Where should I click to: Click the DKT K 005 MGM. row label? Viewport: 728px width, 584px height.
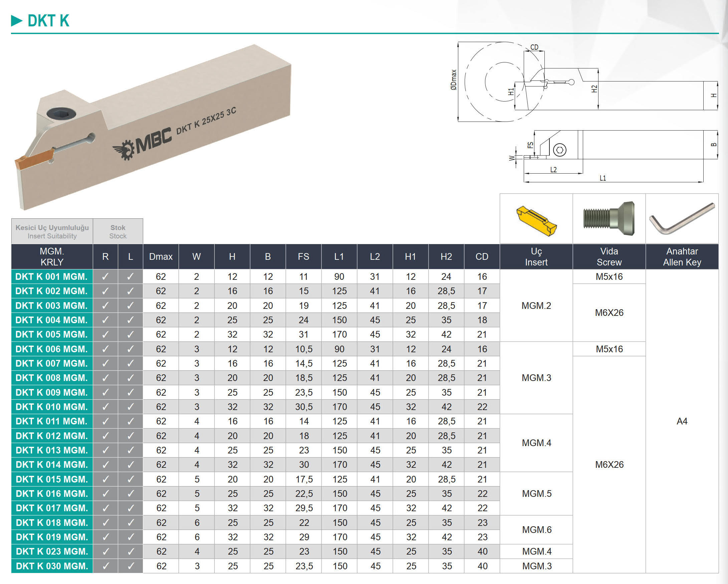pos(52,334)
